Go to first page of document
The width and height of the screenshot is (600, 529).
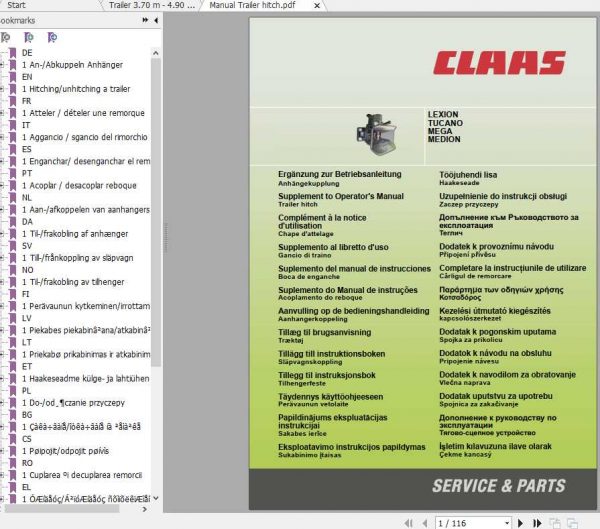point(409,523)
